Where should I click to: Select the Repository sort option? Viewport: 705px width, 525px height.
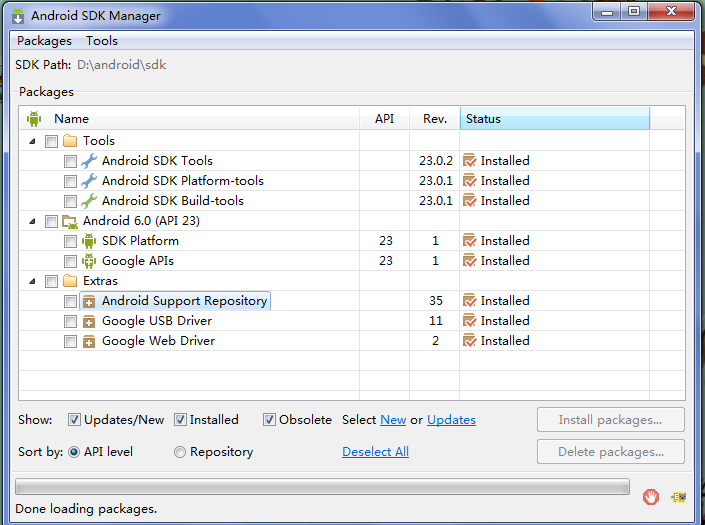point(180,452)
